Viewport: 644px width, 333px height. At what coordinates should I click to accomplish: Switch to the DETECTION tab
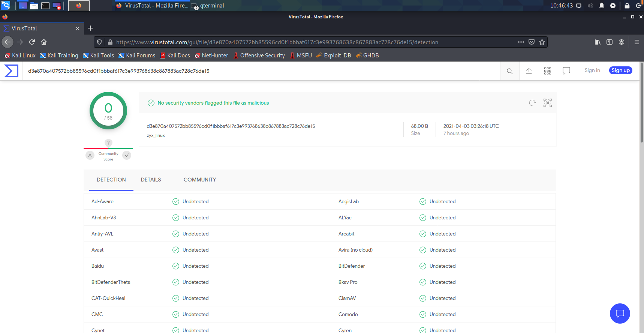tap(111, 180)
